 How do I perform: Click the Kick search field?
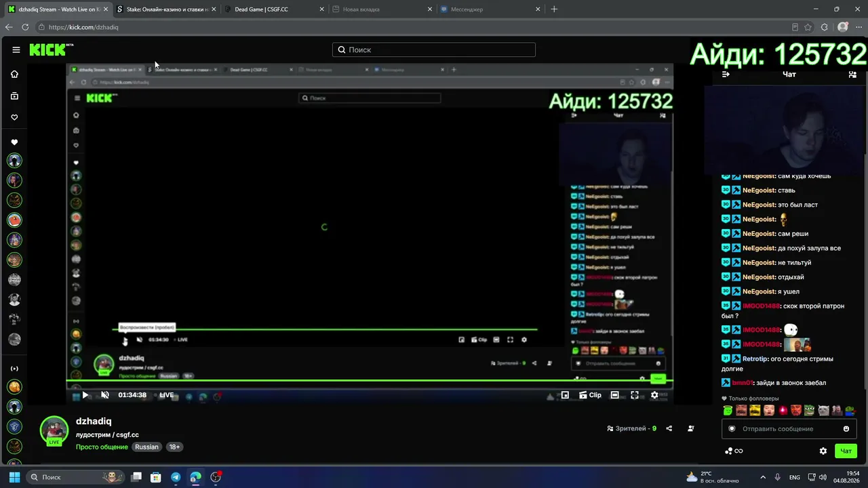pyautogui.click(x=434, y=49)
